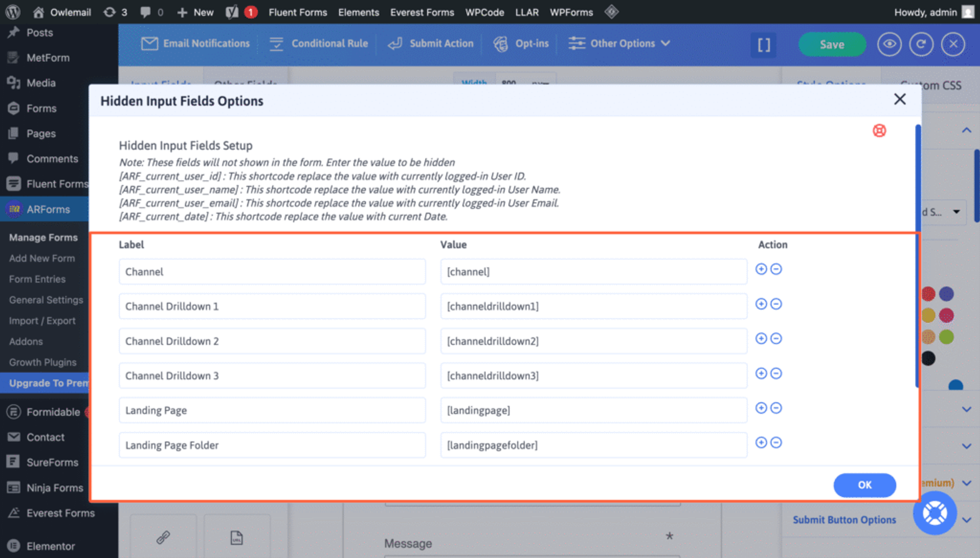This screenshot has height=558, width=980.
Task: Close the Hidden Input Fields Options dialog
Action: [x=900, y=99]
